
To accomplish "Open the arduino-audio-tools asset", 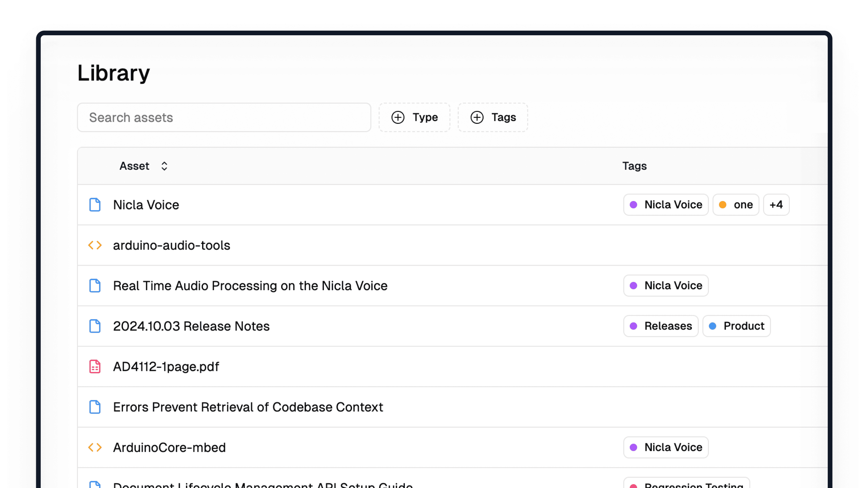I will click(172, 245).
